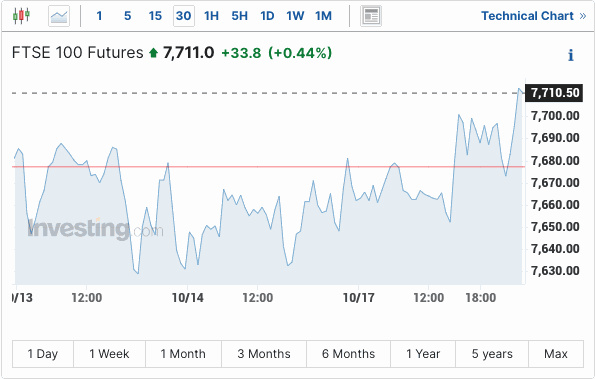Click the 7,710.50 price label
Viewport: 595px width, 379px height.
(554, 93)
